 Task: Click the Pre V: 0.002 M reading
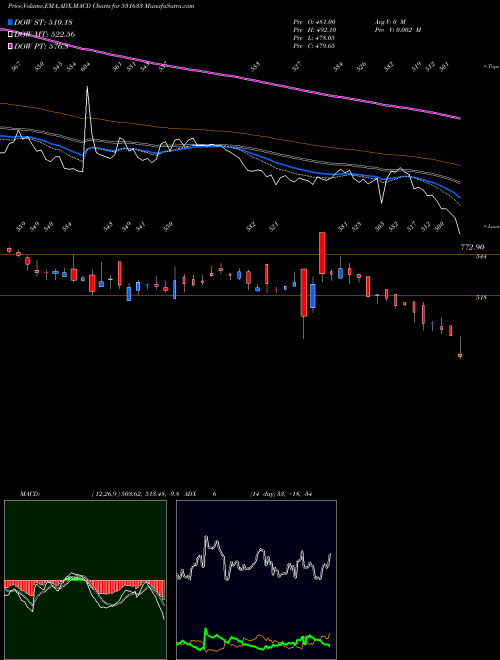click(x=397, y=30)
